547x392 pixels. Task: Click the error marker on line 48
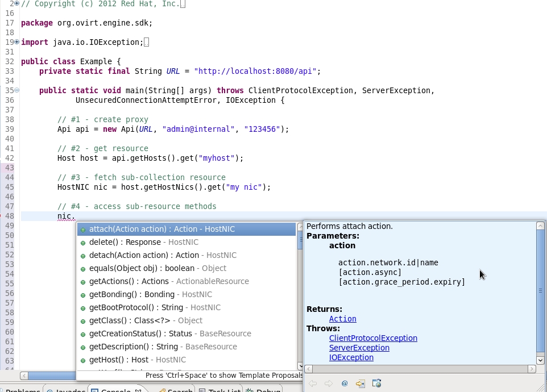click(2, 216)
